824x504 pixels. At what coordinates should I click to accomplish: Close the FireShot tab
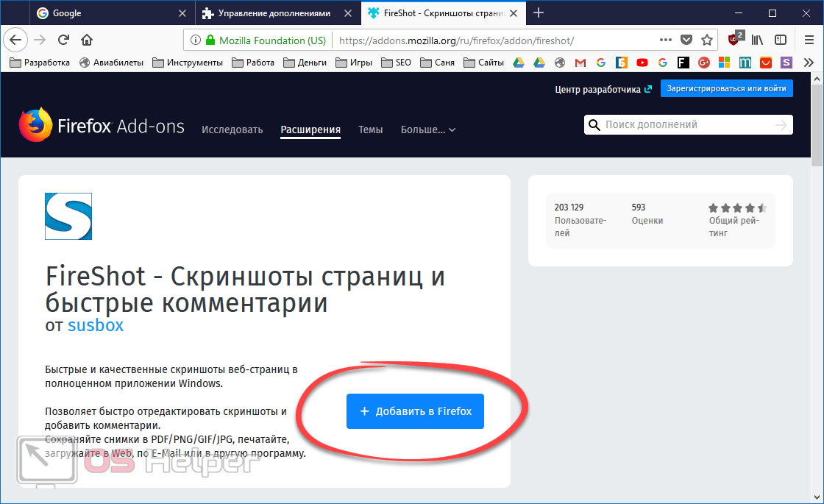click(514, 13)
